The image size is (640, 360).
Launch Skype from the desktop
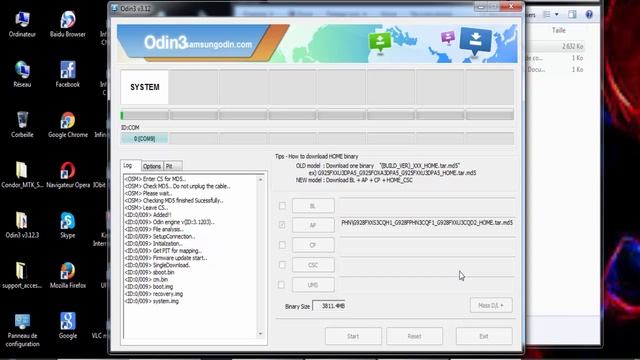click(68, 225)
